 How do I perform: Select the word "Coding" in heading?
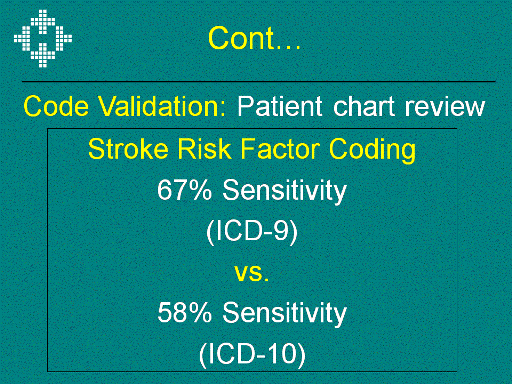[372, 150]
